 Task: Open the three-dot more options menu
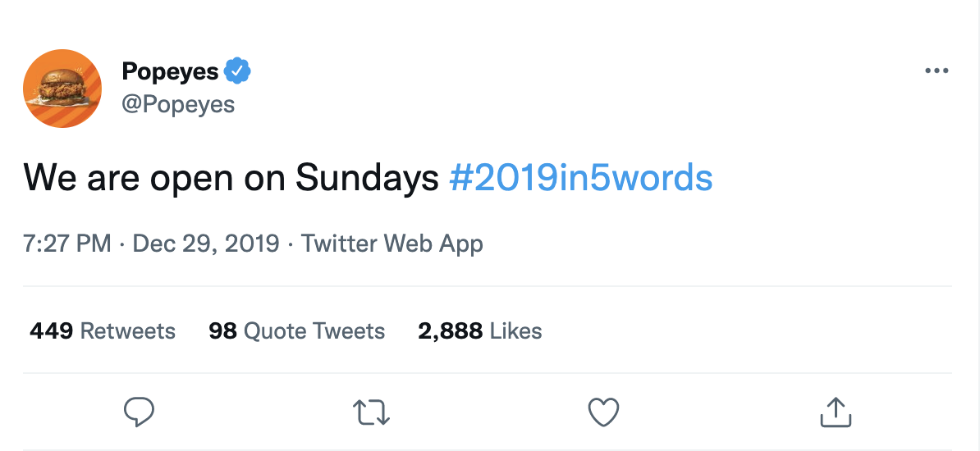click(936, 71)
